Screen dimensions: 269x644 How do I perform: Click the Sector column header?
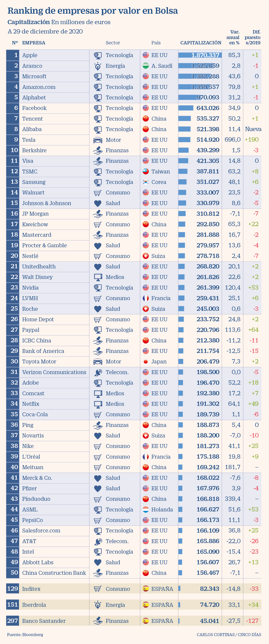point(113,43)
